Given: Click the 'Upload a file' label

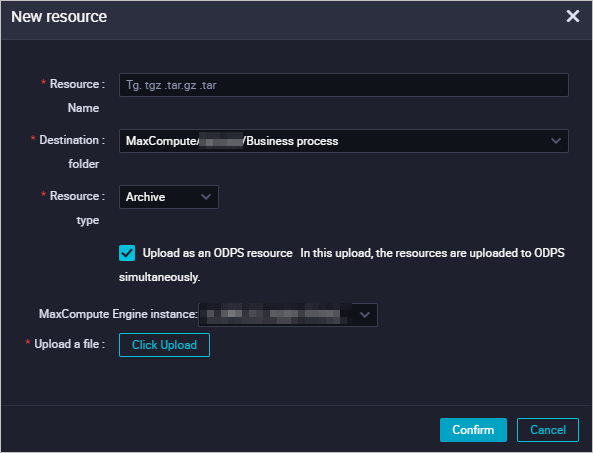Looking at the screenshot, I should pyautogui.click(x=67, y=344).
